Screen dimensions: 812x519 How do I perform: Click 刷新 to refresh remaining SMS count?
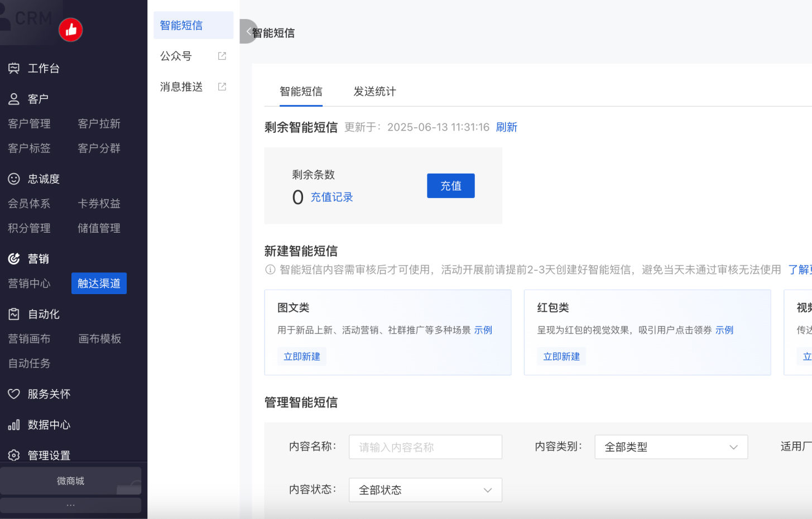[x=507, y=127]
